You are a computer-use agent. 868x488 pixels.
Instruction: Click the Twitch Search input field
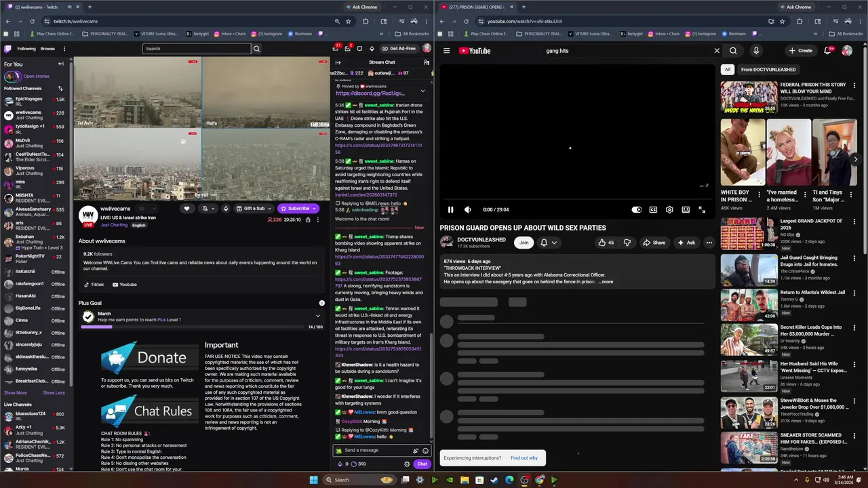[x=197, y=49]
